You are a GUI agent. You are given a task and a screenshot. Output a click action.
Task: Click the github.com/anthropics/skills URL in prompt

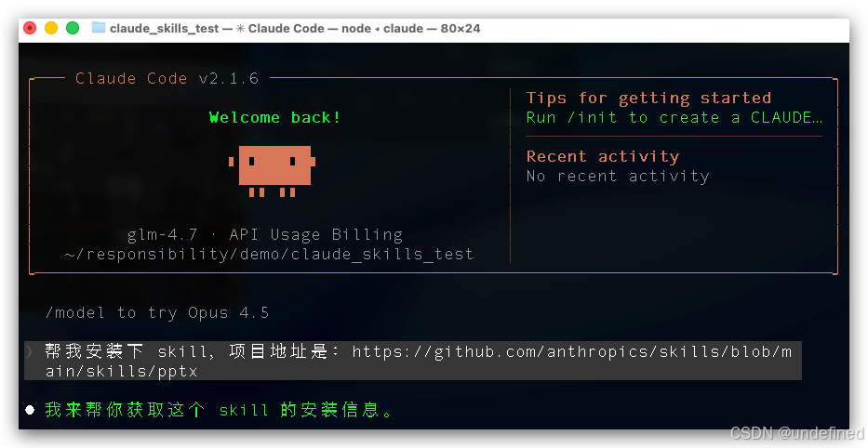click(572, 351)
